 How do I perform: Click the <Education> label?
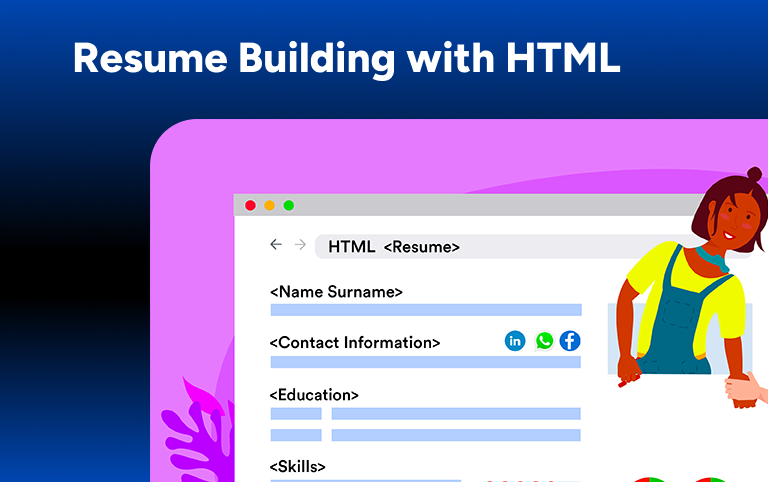coord(314,395)
